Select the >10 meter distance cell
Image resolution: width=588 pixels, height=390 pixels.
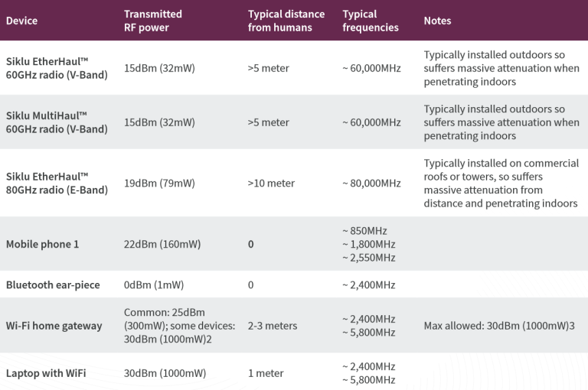pos(271,184)
